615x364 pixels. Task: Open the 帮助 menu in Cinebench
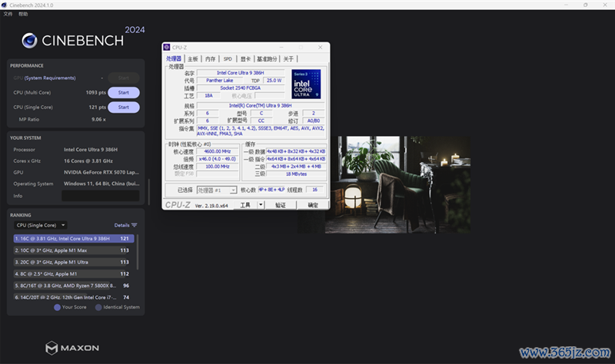[x=23, y=14]
